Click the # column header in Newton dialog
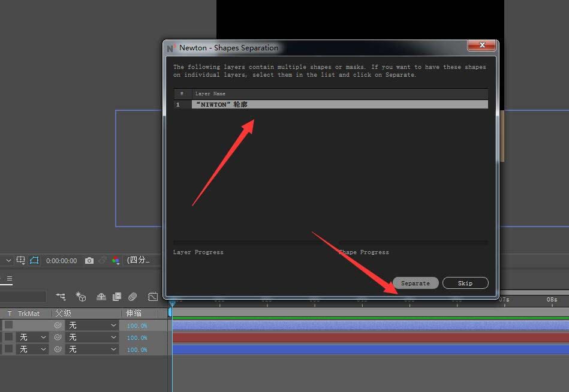This screenshot has height=392, width=569. coord(182,94)
